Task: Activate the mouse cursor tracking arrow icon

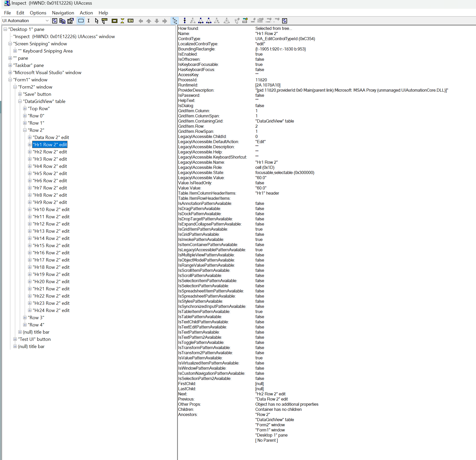Action: pyautogui.click(x=97, y=21)
